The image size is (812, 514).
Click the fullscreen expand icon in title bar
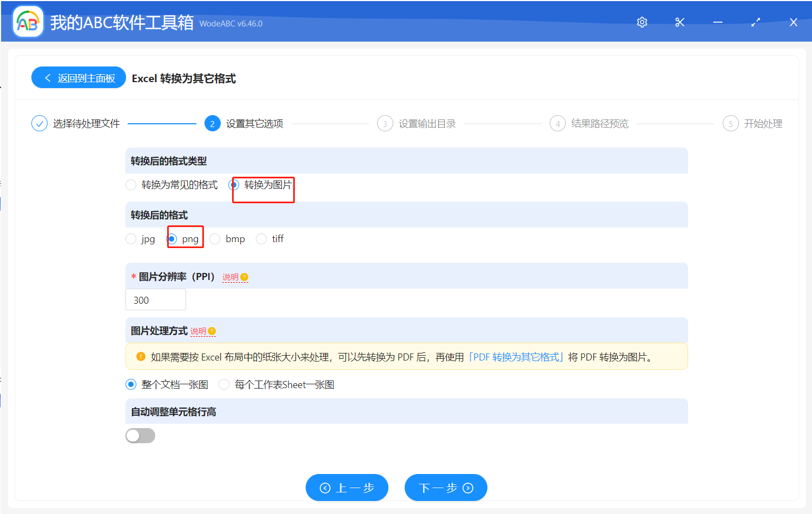755,22
